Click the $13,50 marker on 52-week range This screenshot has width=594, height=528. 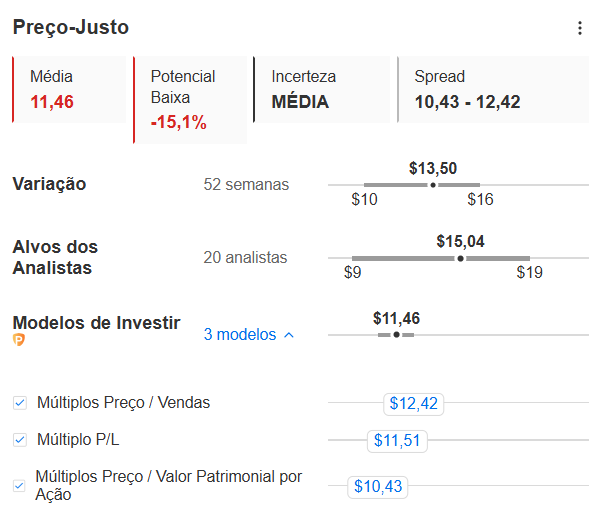tap(433, 185)
